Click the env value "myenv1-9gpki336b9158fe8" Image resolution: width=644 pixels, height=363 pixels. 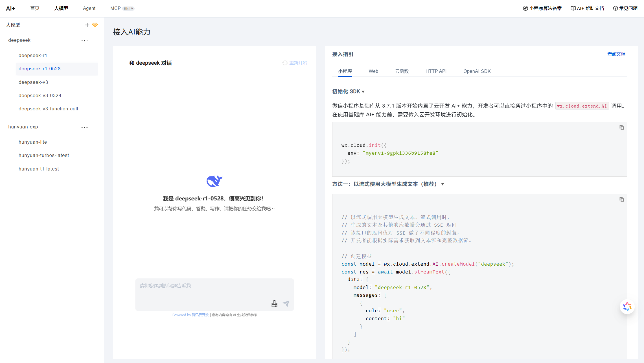pyautogui.click(x=400, y=153)
